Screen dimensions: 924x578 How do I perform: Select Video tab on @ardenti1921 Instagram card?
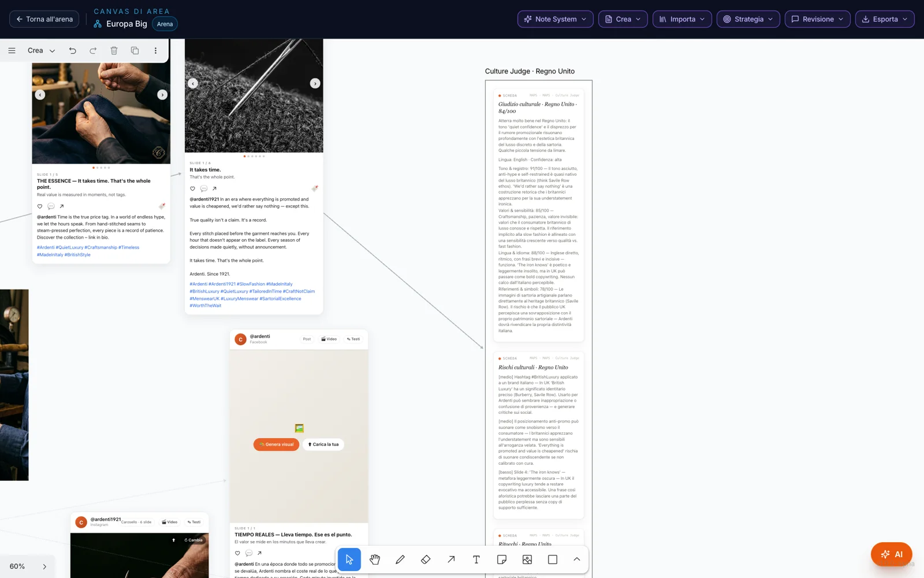[x=170, y=522]
